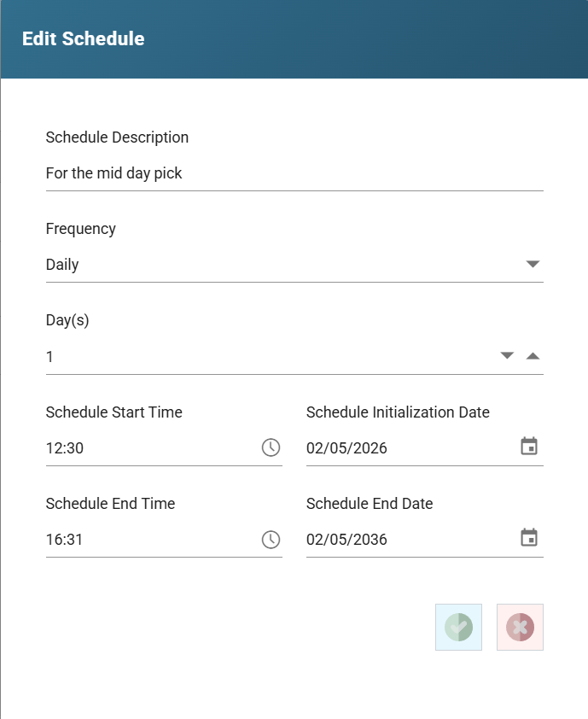Decrease Day(s) value with the down arrow

507,355
